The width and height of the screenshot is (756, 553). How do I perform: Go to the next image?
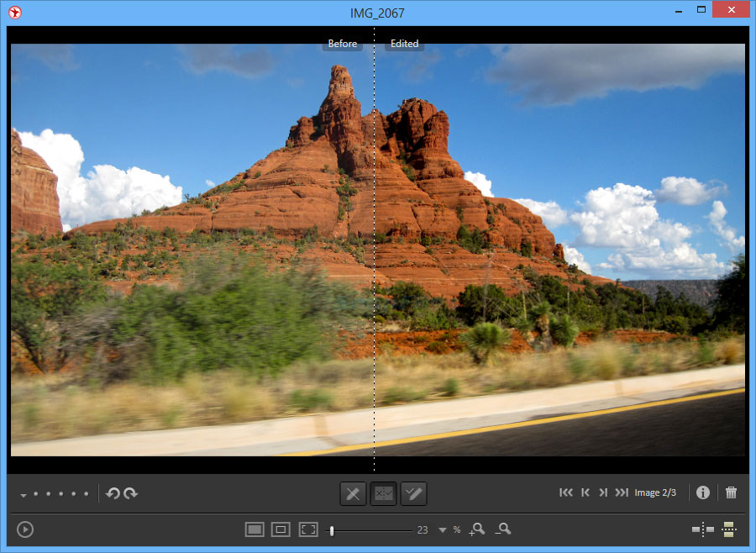(x=603, y=492)
